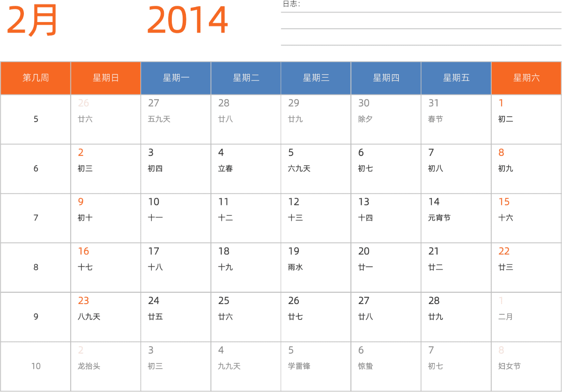Select February 14 元宵节 cell
The width and height of the screenshot is (562, 392).
[x=456, y=218]
